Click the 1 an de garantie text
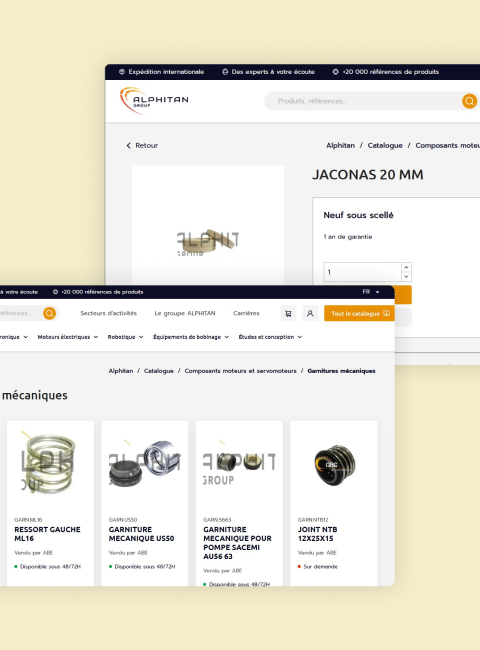480x650 pixels. tap(348, 237)
